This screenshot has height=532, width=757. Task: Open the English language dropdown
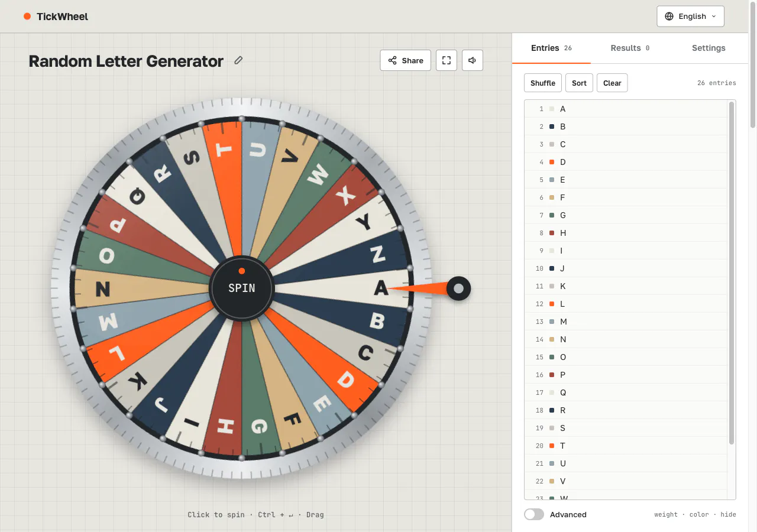[690, 17]
